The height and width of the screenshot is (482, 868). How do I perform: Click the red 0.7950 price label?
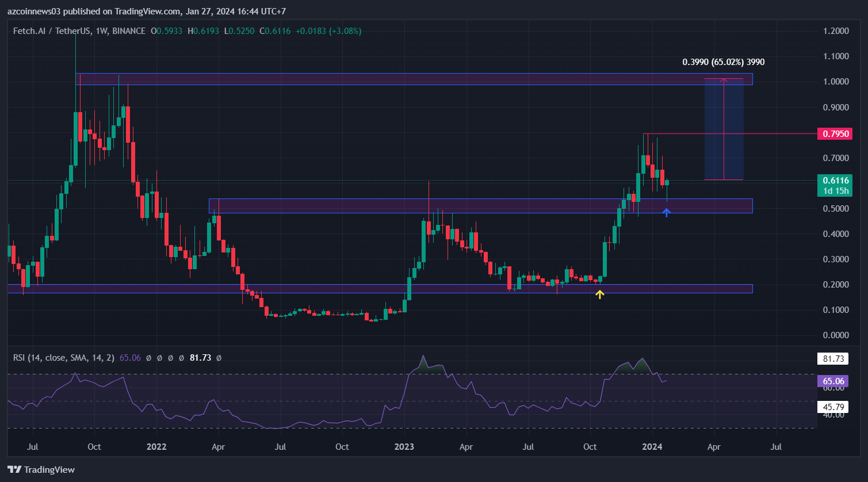coord(834,134)
